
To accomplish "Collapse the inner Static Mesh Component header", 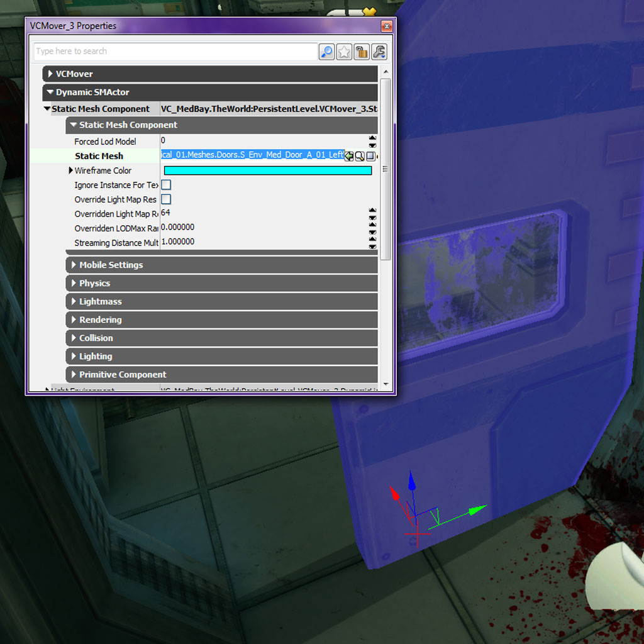I will pyautogui.click(x=74, y=125).
